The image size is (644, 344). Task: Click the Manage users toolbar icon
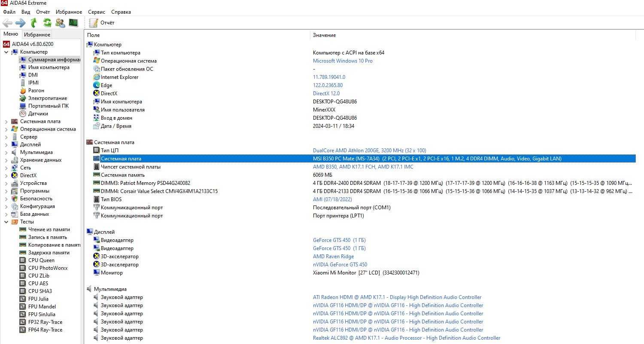click(x=61, y=23)
